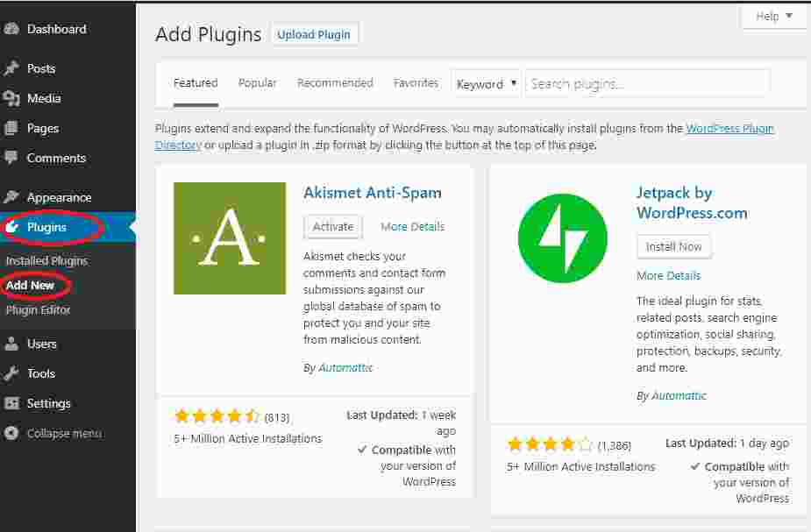Click the Comments speech bubble icon
The image size is (811, 532).
pyautogui.click(x=11, y=157)
